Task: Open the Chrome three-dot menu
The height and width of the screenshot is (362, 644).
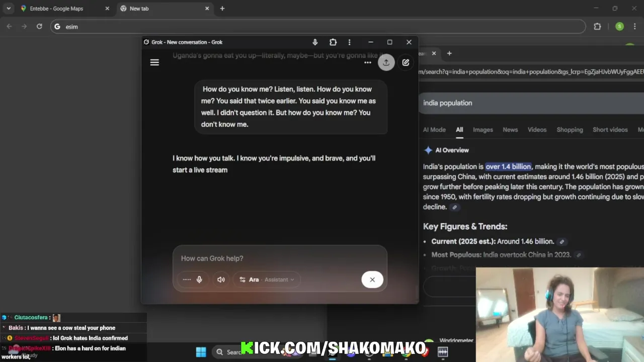Action: click(634, 27)
